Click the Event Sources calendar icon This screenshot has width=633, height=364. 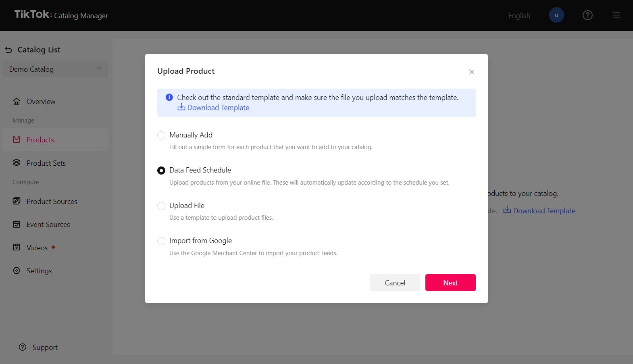pyautogui.click(x=17, y=224)
